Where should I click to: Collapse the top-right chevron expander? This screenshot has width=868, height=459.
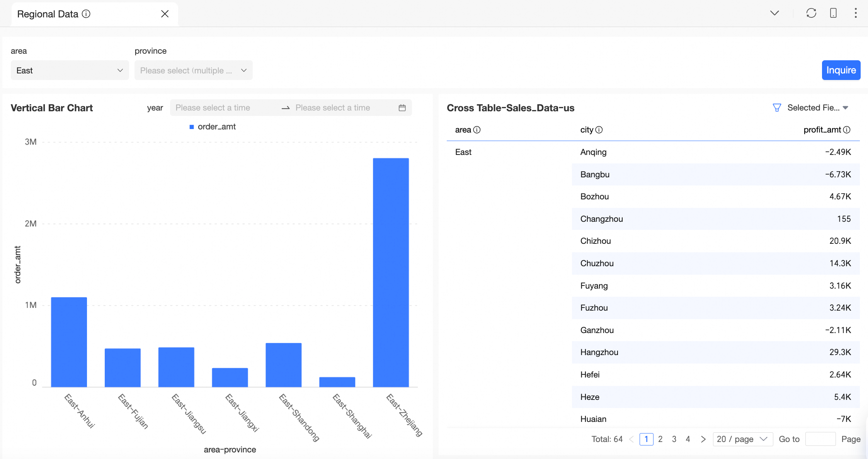coord(774,13)
